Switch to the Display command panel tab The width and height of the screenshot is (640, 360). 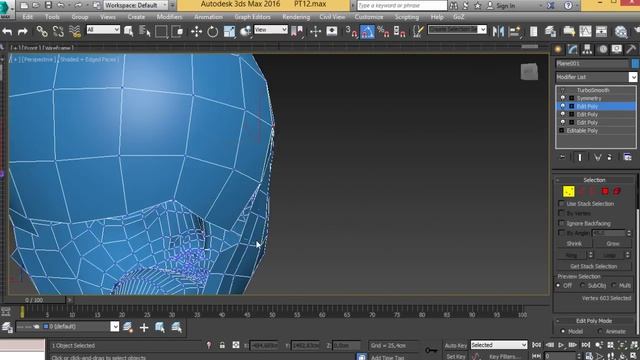pyautogui.click(x=617, y=50)
